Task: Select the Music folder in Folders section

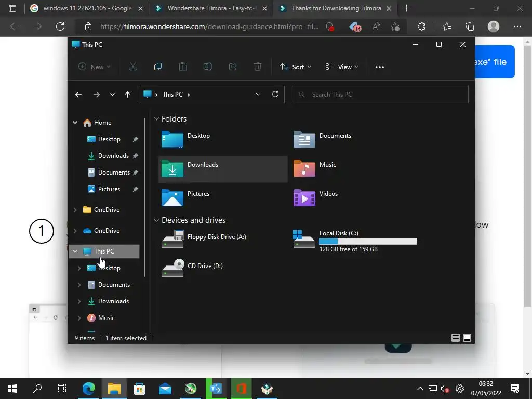Action: (x=354, y=169)
